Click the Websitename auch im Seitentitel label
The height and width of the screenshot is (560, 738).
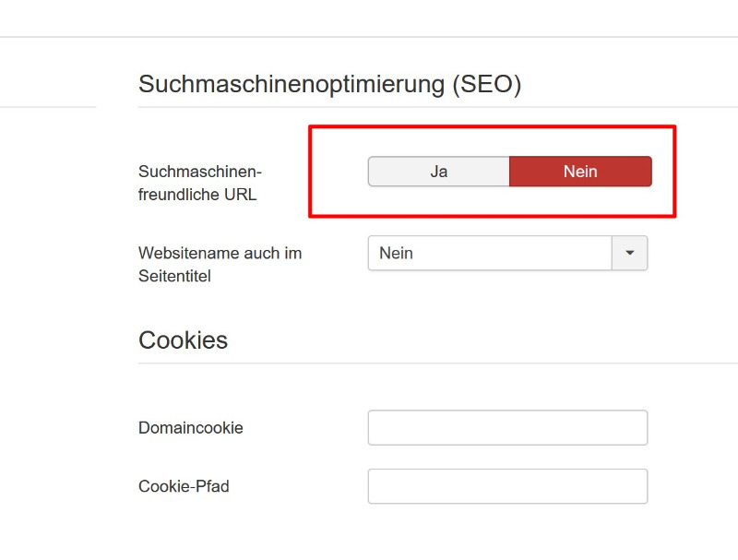click(220, 265)
